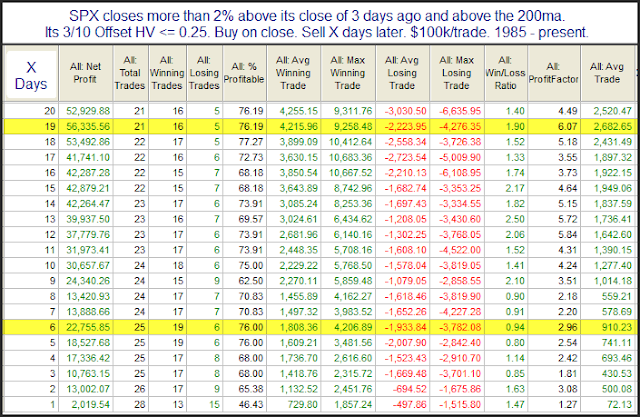
Task: Select net profit cell 53,492.86
Action: pyautogui.click(x=88, y=142)
